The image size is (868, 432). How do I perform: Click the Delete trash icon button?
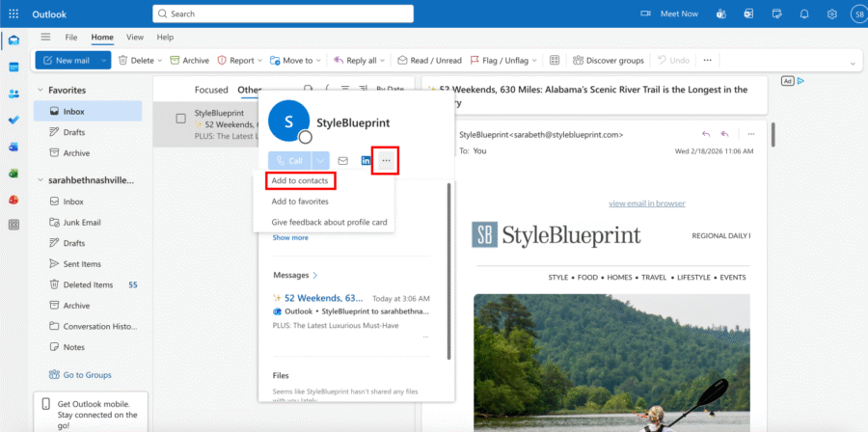tap(136, 61)
